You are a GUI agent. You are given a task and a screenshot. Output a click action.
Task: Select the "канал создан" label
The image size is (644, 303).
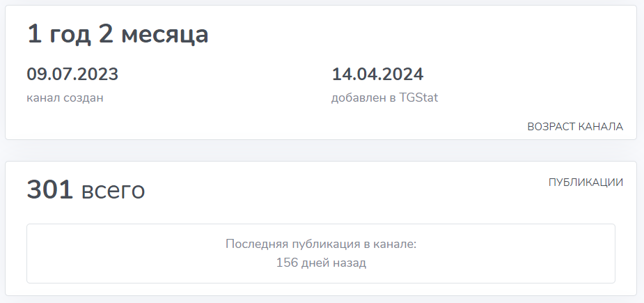tap(65, 98)
